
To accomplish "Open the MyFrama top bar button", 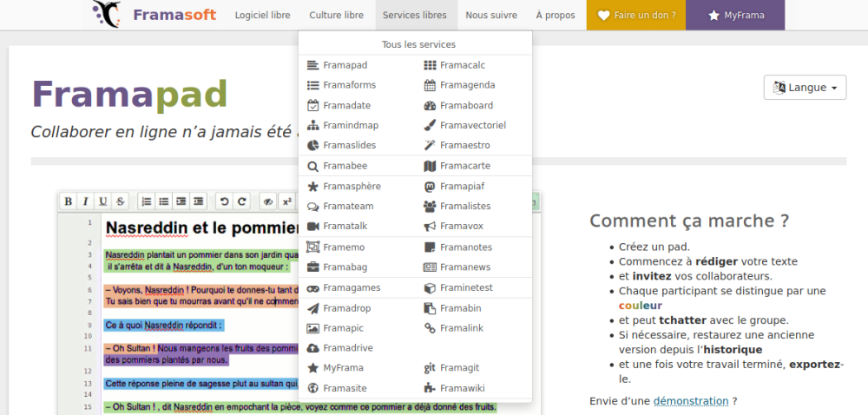I will click(735, 15).
